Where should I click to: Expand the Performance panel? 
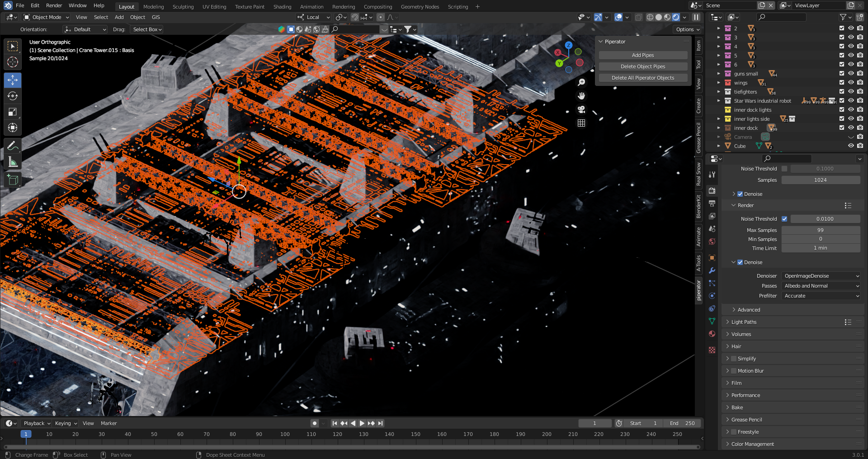click(x=745, y=395)
